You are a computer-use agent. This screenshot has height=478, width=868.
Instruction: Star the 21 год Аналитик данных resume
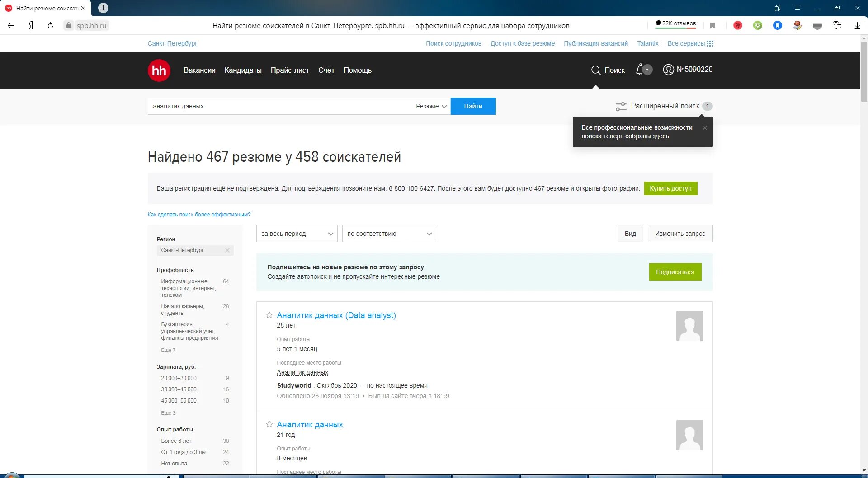click(x=269, y=424)
